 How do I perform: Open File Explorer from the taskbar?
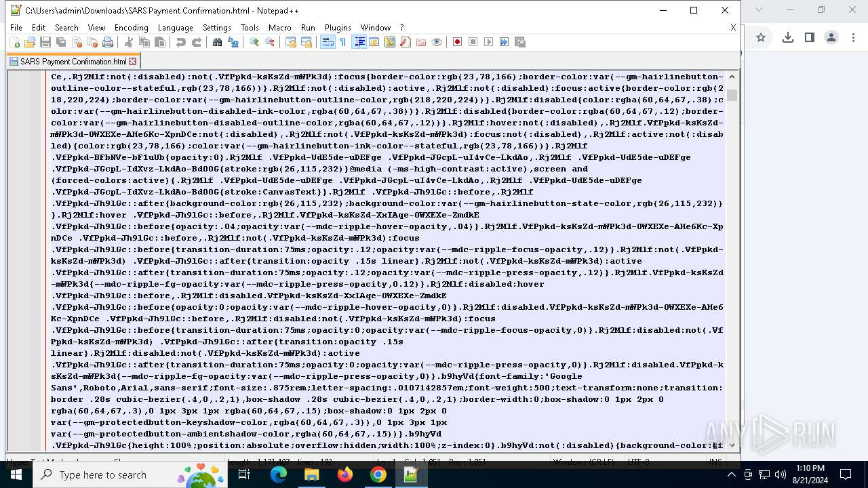pyautogui.click(x=311, y=474)
